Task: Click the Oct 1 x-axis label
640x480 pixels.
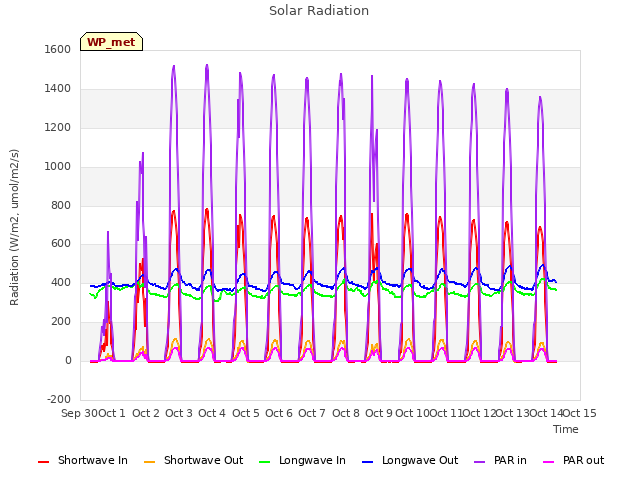Action: click(112, 413)
